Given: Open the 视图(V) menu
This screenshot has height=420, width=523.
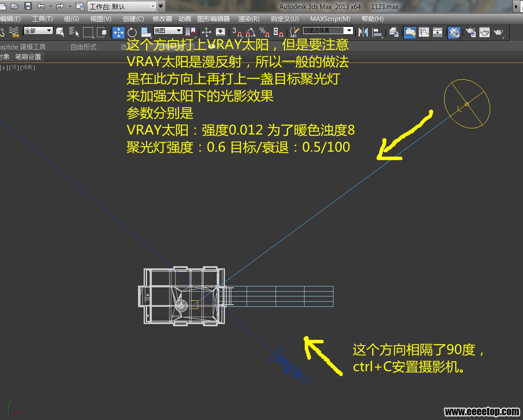Looking at the screenshot, I should tap(101, 19).
